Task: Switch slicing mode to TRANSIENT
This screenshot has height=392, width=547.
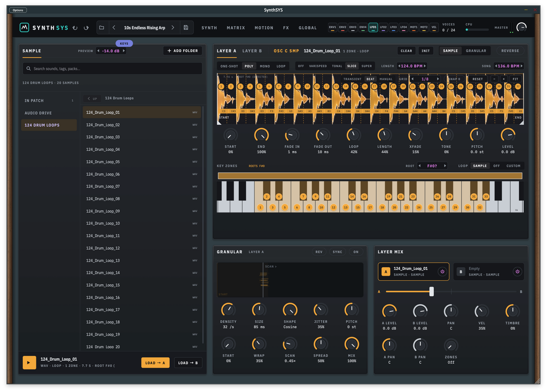Action: click(352, 79)
